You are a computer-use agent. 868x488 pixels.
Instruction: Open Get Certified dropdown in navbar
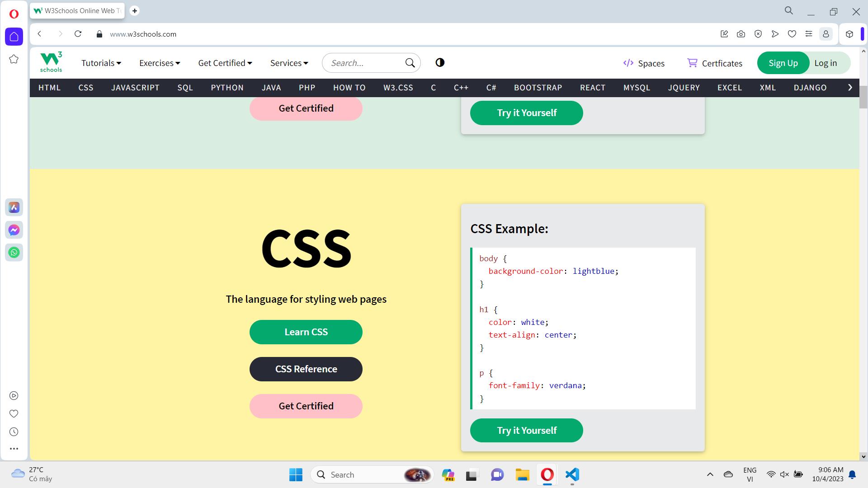pyautogui.click(x=225, y=63)
